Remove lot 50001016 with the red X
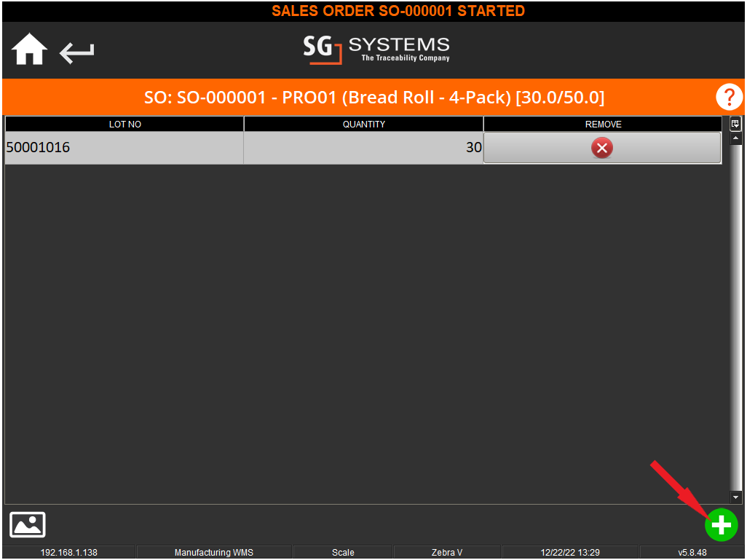Image resolution: width=747 pixels, height=560 pixels. [x=602, y=148]
